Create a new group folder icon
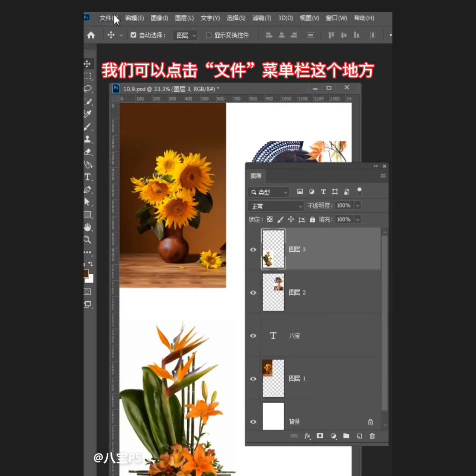The height and width of the screenshot is (476, 476). pyautogui.click(x=346, y=436)
